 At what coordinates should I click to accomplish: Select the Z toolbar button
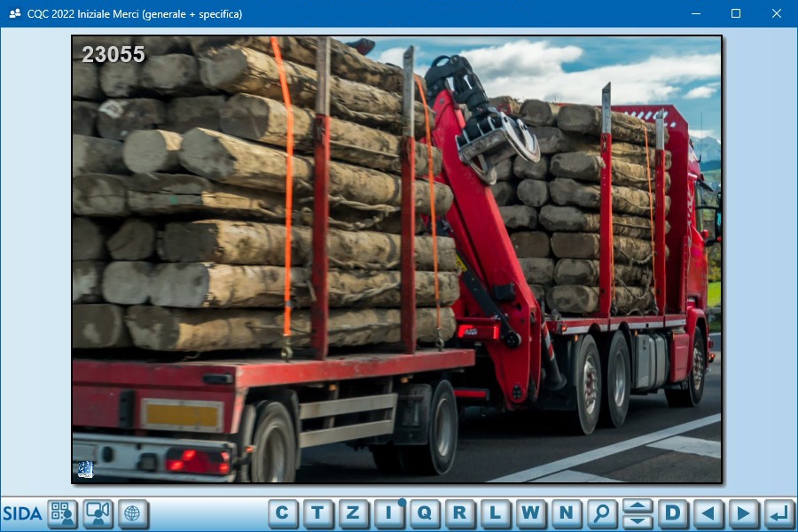coord(353,512)
